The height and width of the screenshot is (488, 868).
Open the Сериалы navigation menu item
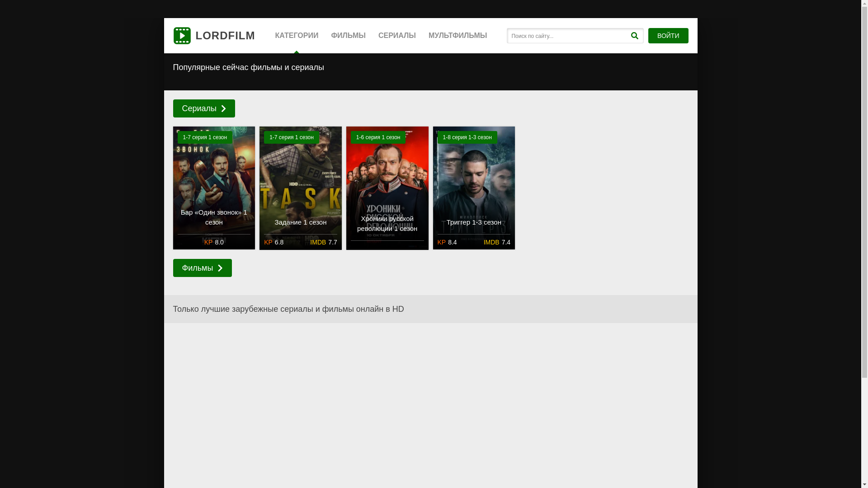[x=397, y=36]
